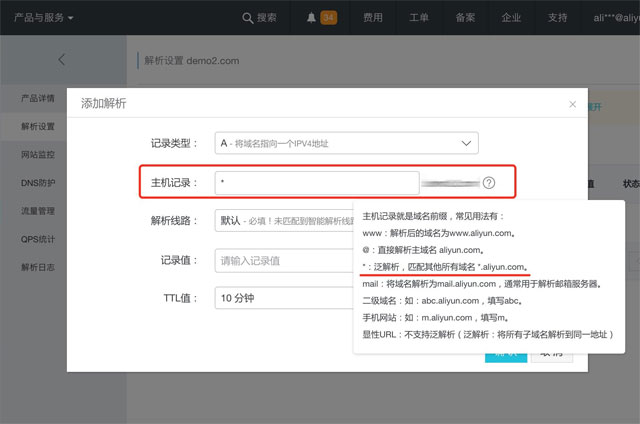Click the 泛解析 tooltip line
640x424 pixels.
click(445, 267)
